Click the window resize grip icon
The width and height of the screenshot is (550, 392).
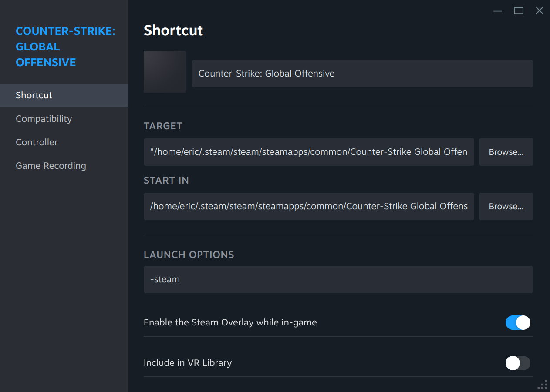[x=543, y=385]
